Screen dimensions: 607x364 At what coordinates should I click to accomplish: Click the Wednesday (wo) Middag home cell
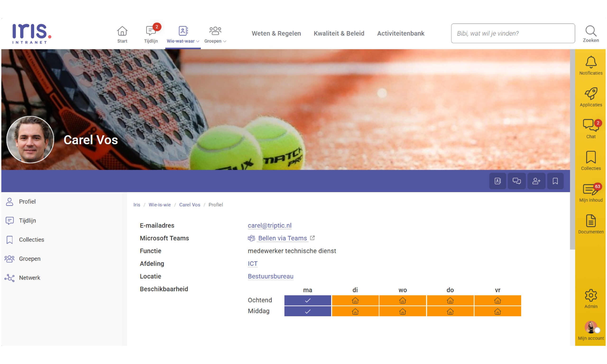(402, 312)
